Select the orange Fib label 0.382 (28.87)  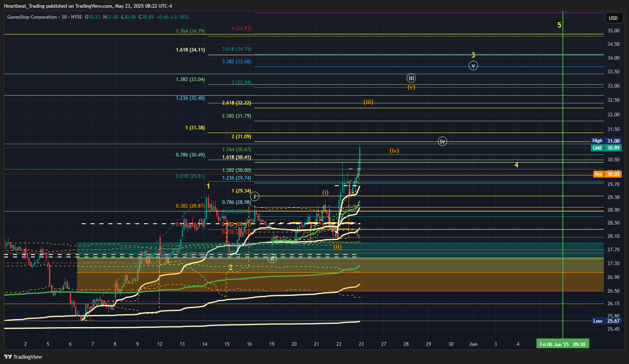(190, 206)
